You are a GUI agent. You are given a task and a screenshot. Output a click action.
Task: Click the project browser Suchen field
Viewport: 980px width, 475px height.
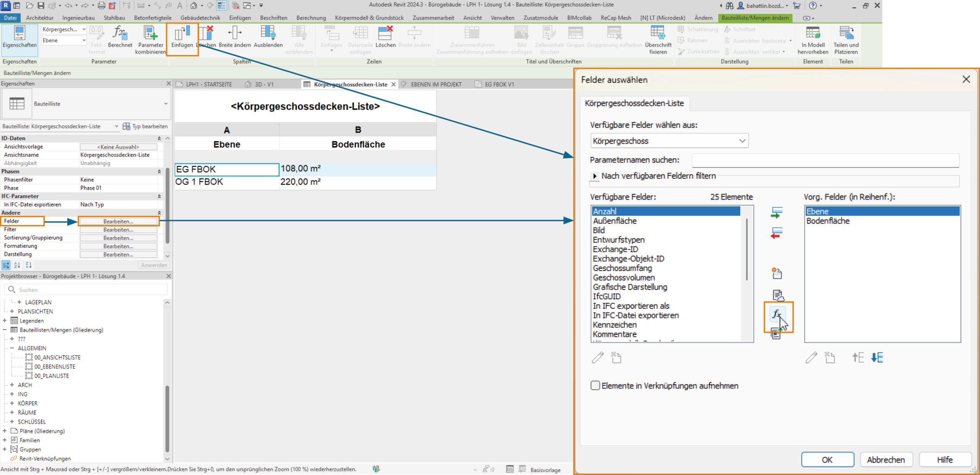point(87,290)
